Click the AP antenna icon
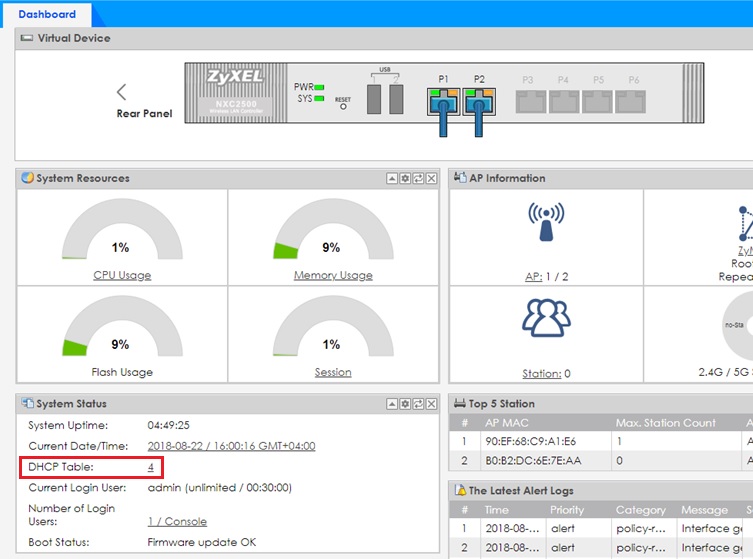This screenshot has width=753, height=559. (545, 224)
